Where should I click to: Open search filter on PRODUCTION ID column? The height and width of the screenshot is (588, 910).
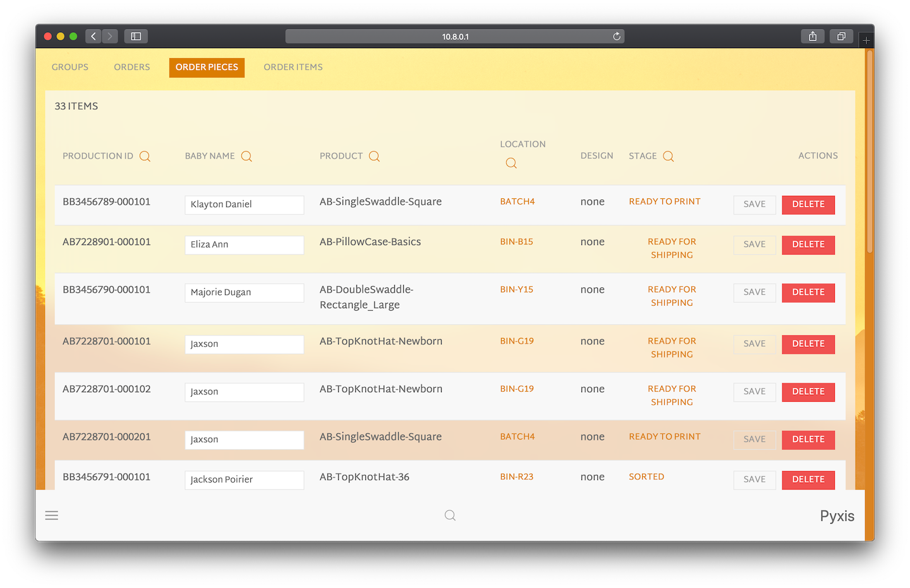[x=145, y=156]
